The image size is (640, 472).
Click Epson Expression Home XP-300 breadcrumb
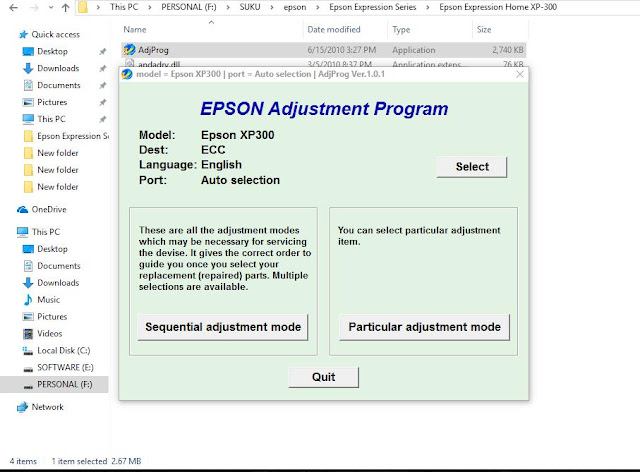498,7
